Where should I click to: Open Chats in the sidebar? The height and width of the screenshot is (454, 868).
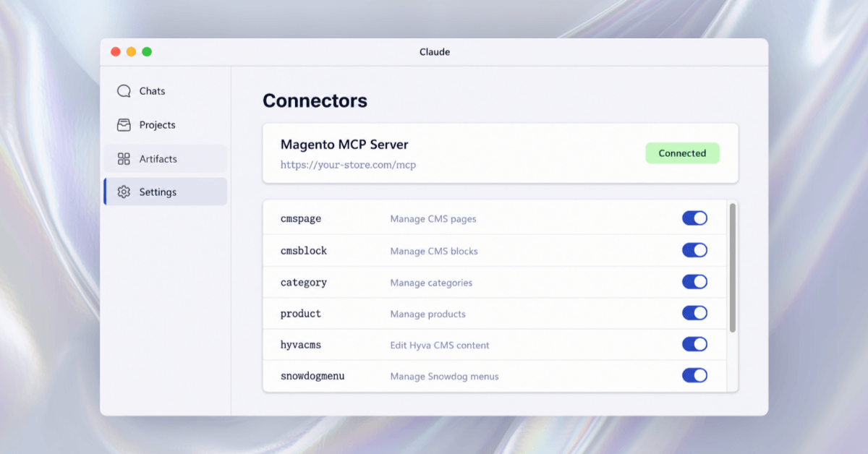click(165, 91)
